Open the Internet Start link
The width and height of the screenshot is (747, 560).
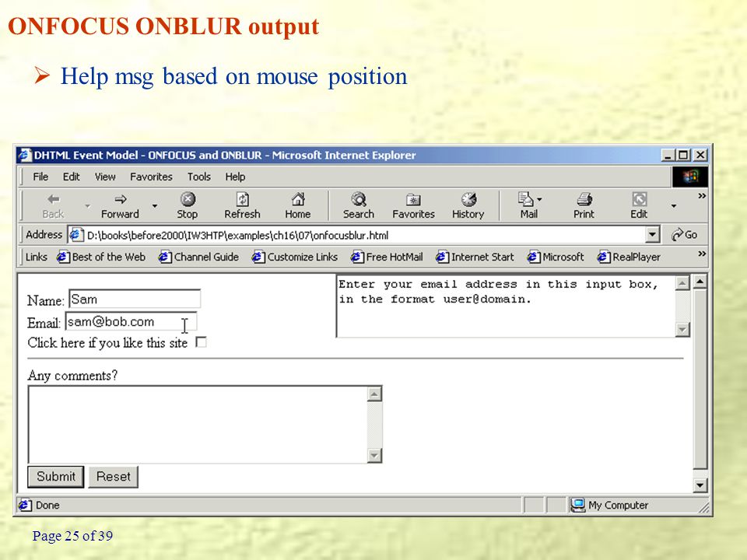click(x=475, y=257)
